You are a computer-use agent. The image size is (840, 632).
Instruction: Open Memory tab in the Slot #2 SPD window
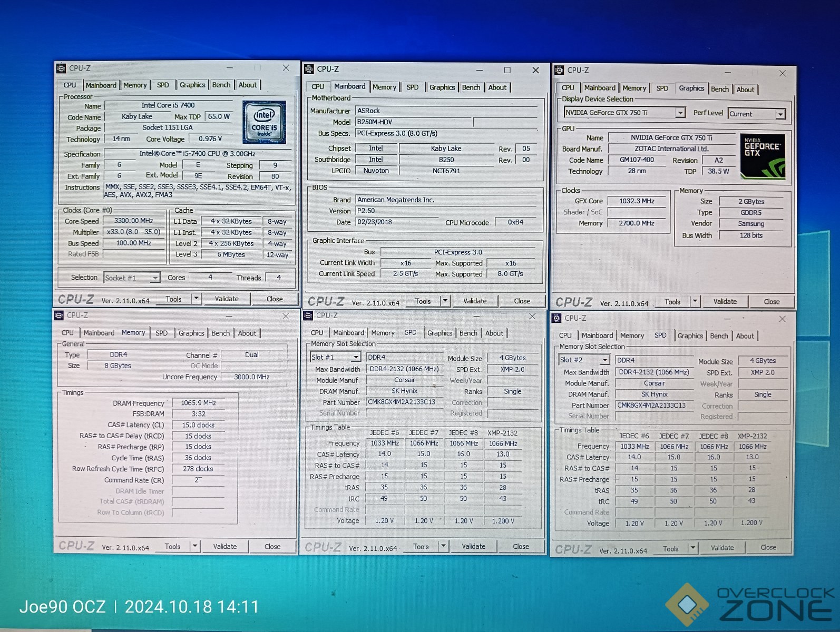pyautogui.click(x=632, y=335)
